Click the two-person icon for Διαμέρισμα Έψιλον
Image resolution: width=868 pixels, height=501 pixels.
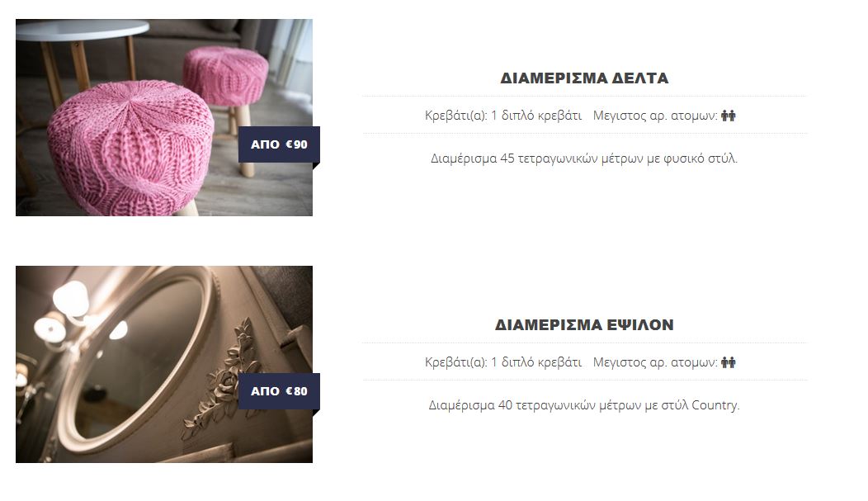[729, 362]
